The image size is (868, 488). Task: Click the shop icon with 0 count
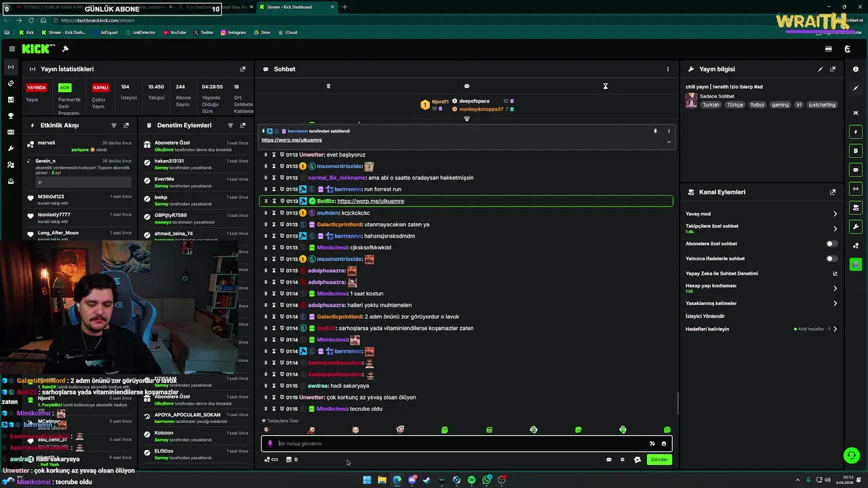292,460
